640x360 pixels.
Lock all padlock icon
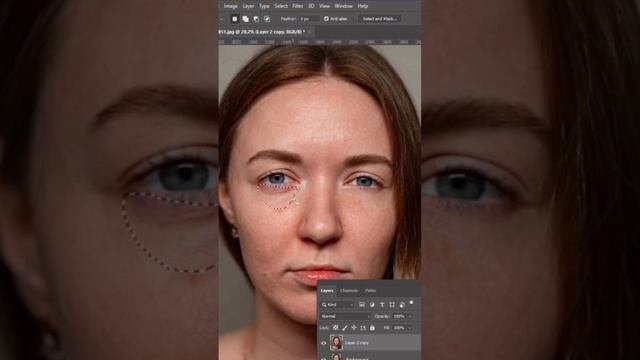pos(372,327)
